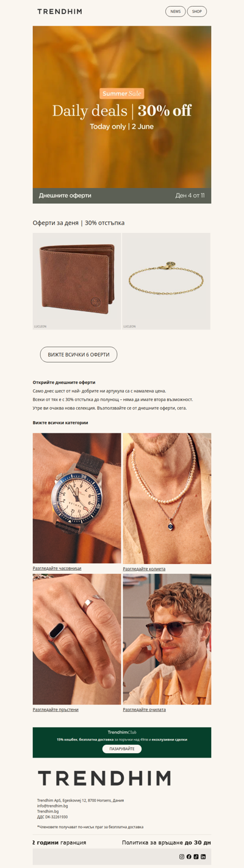Follow the Разгледайте часовници link
244x868 pixels.
point(57,568)
